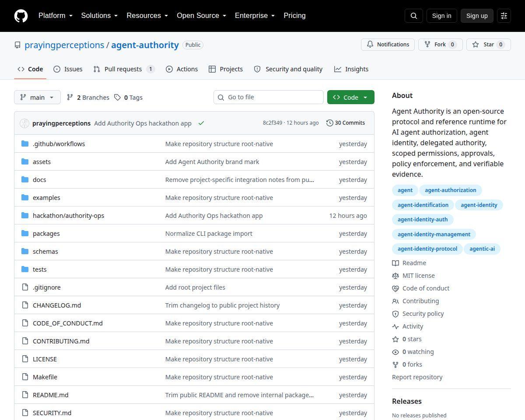Switch to Security and quality tab
Image resolution: width=525 pixels, height=420 pixels.
[288, 69]
